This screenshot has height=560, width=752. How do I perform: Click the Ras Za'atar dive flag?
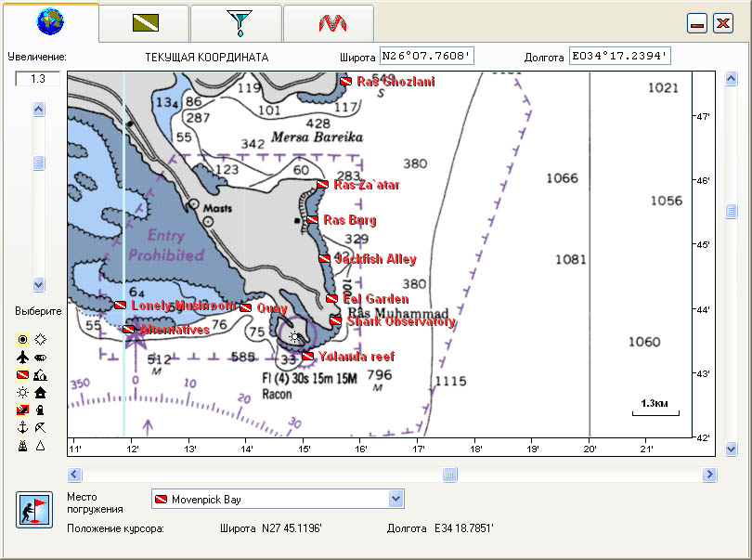click(322, 184)
